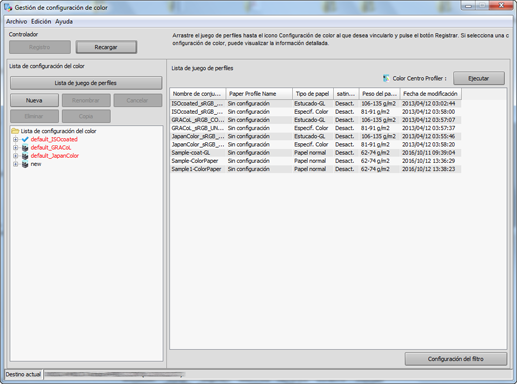This screenshot has height=384, width=517.
Task: Expand the new tree node
Action: pyautogui.click(x=15, y=164)
